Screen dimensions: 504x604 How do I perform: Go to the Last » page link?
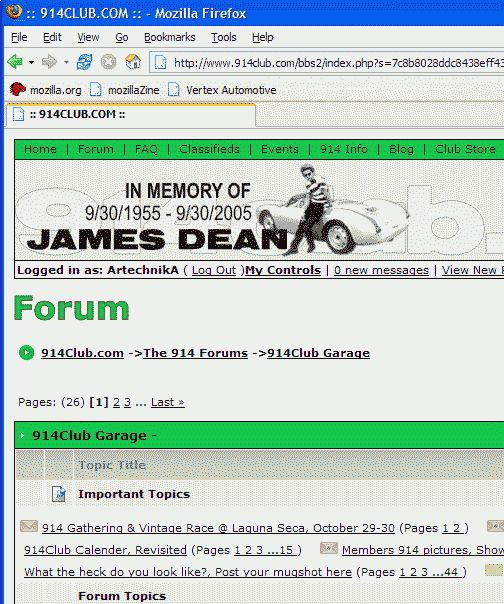click(168, 402)
